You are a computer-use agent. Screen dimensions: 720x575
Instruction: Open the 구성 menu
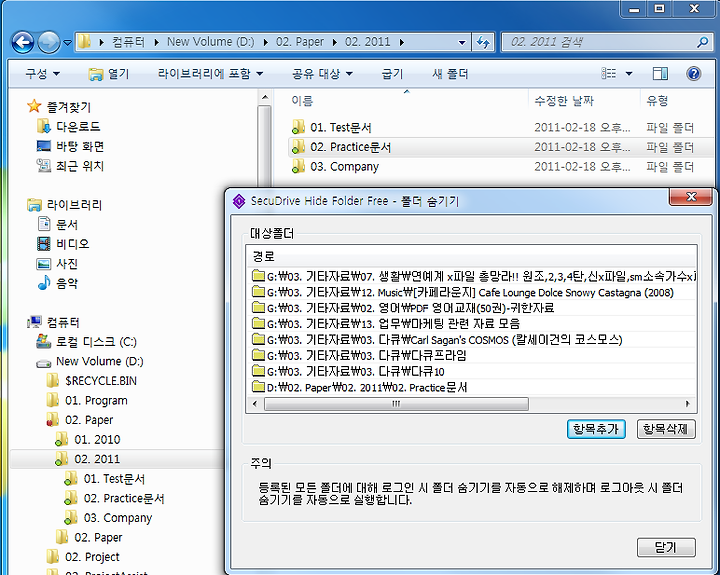pyautogui.click(x=43, y=73)
